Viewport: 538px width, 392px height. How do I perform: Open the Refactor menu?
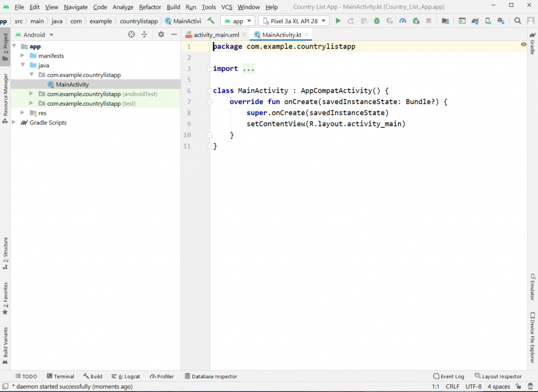click(x=150, y=7)
